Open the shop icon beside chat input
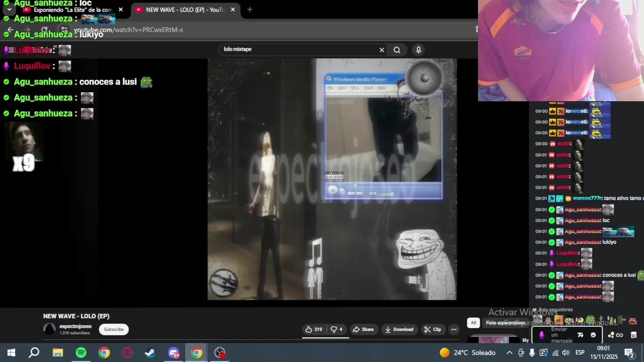The width and height of the screenshot is (644, 362). coord(633,335)
